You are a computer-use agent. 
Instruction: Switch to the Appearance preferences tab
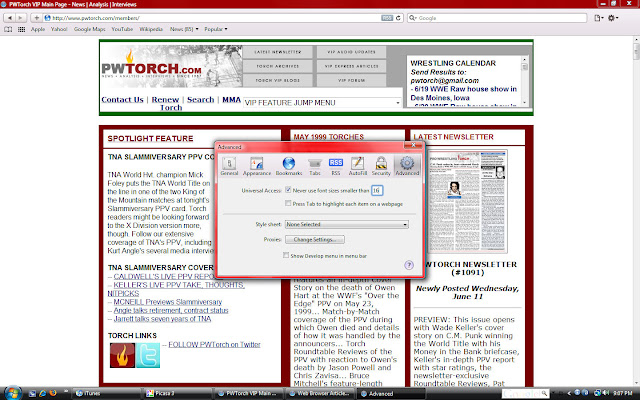pyautogui.click(x=257, y=166)
